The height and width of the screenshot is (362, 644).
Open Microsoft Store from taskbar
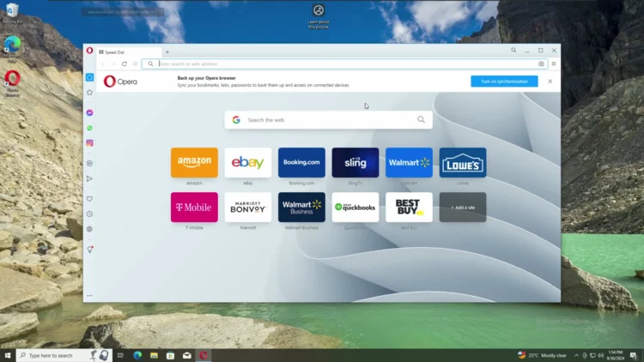(171, 355)
